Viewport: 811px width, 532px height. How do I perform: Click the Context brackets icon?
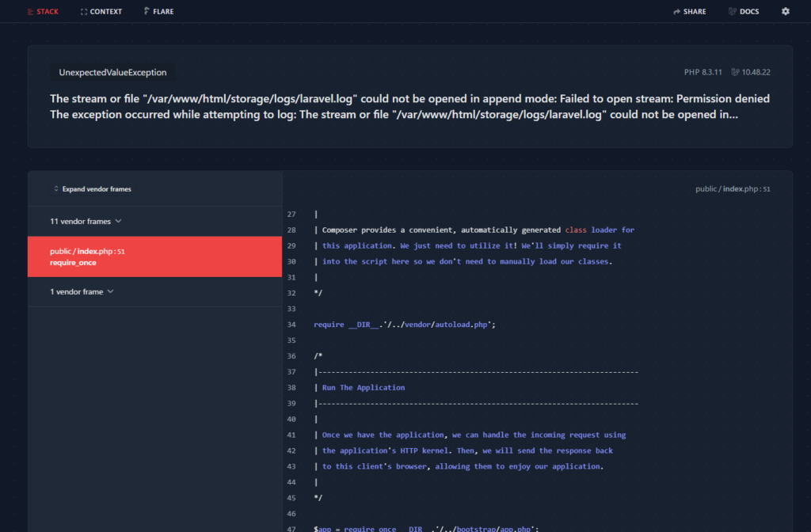point(84,12)
